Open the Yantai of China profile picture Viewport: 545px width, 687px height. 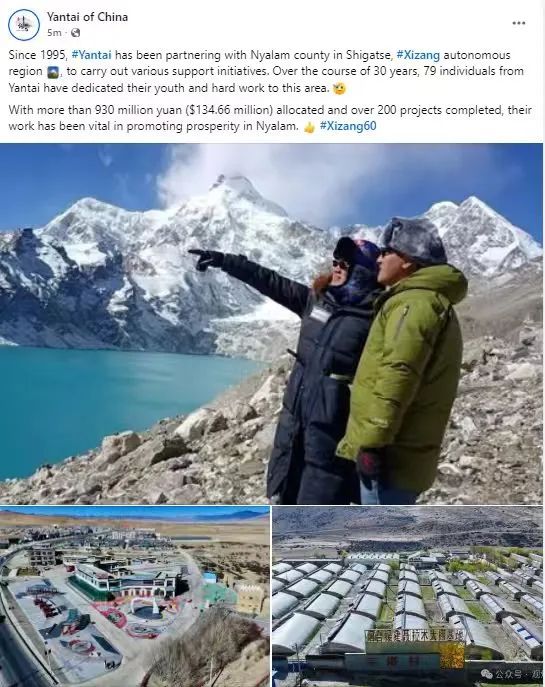tap(24, 25)
